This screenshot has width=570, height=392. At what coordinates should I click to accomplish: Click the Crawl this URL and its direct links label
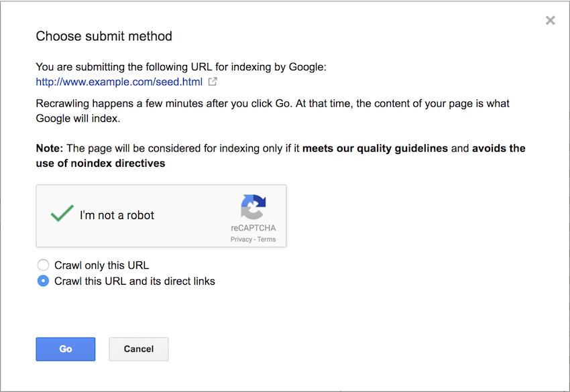[134, 281]
